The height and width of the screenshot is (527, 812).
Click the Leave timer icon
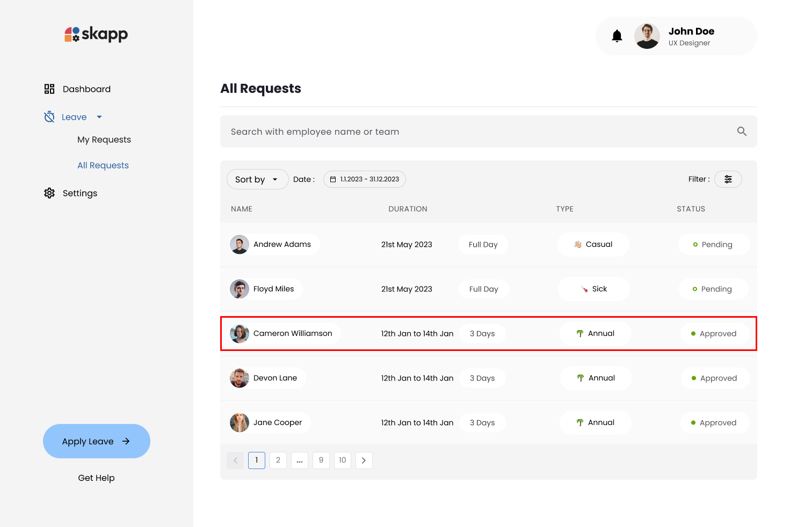coord(49,117)
